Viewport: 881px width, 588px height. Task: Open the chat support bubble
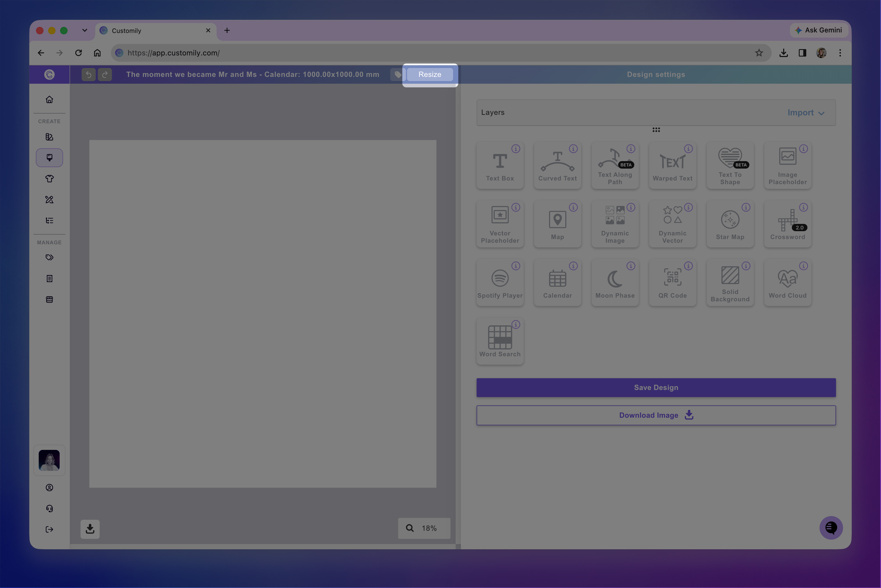click(831, 528)
